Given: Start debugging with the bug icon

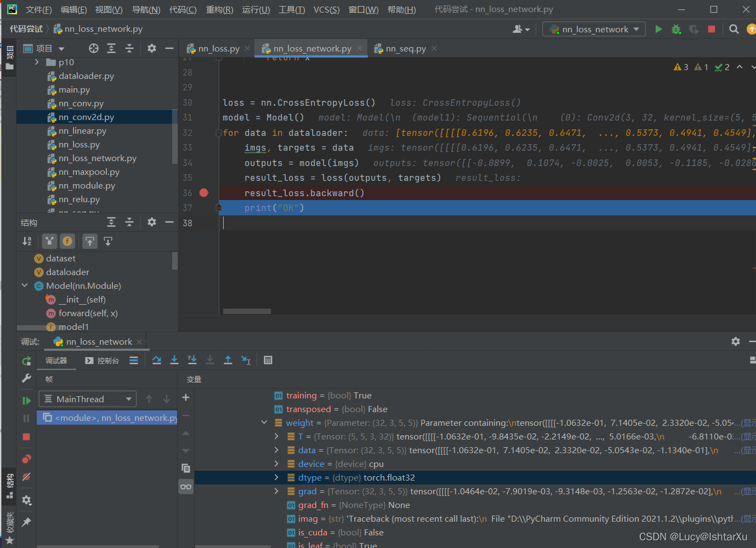Looking at the screenshot, I should click(x=676, y=29).
